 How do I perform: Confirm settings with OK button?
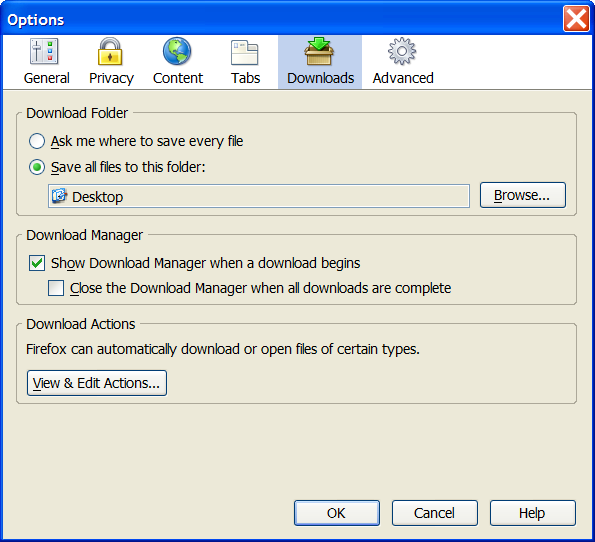click(337, 513)
